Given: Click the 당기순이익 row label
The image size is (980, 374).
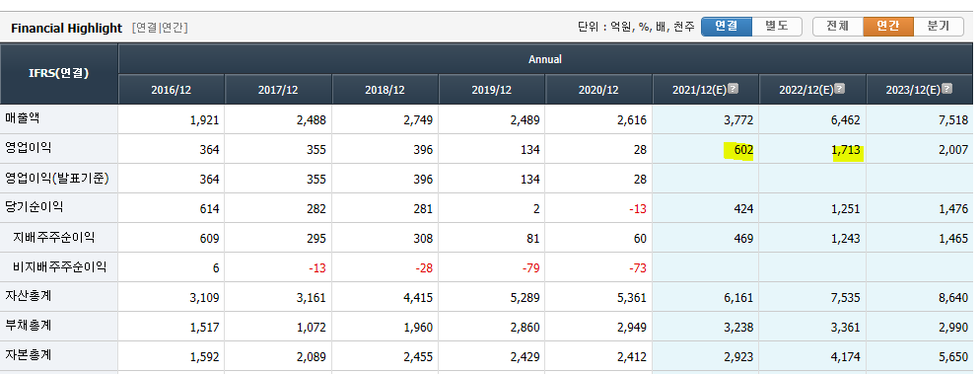Looking at the screenshot, I should (x=34, y=207).
